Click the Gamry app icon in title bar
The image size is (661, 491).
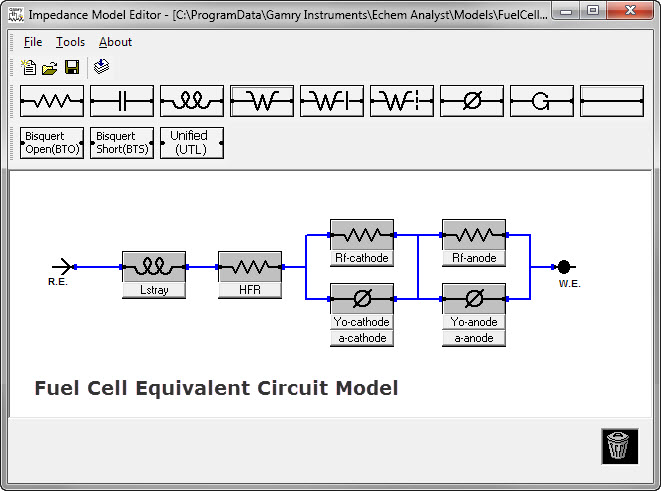pos(16,15)
